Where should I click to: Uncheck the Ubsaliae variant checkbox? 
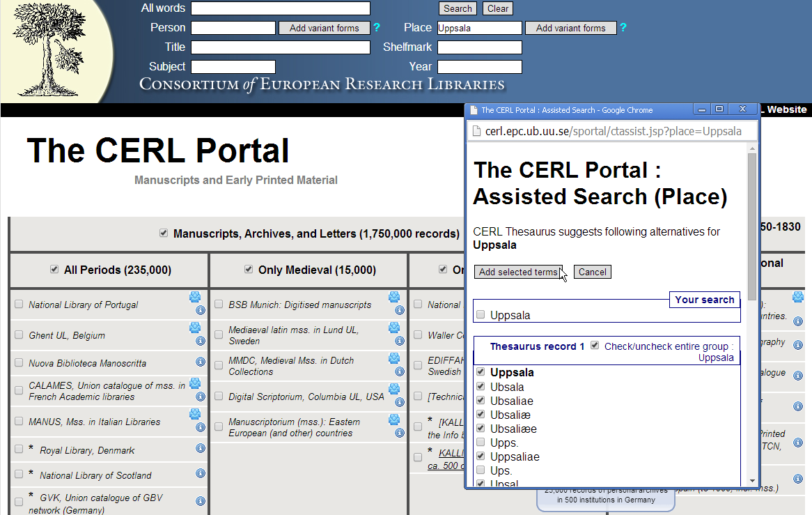click(x=481, y=401)
